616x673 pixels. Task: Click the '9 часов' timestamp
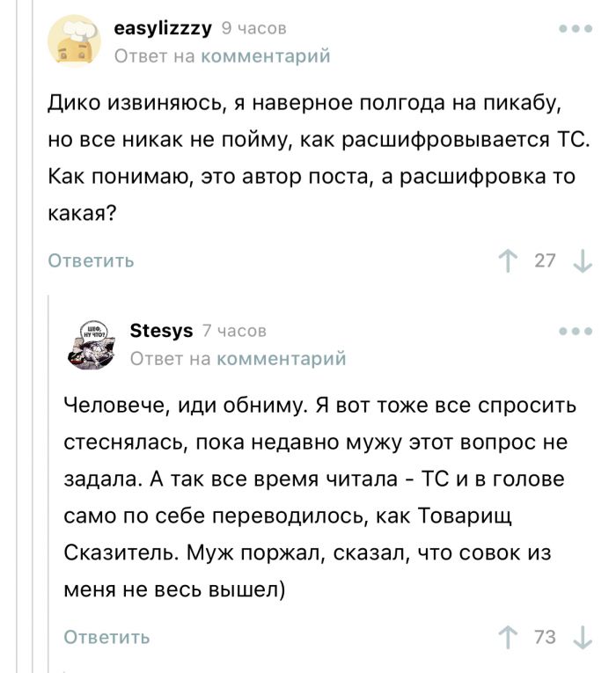tap(253, 29)
